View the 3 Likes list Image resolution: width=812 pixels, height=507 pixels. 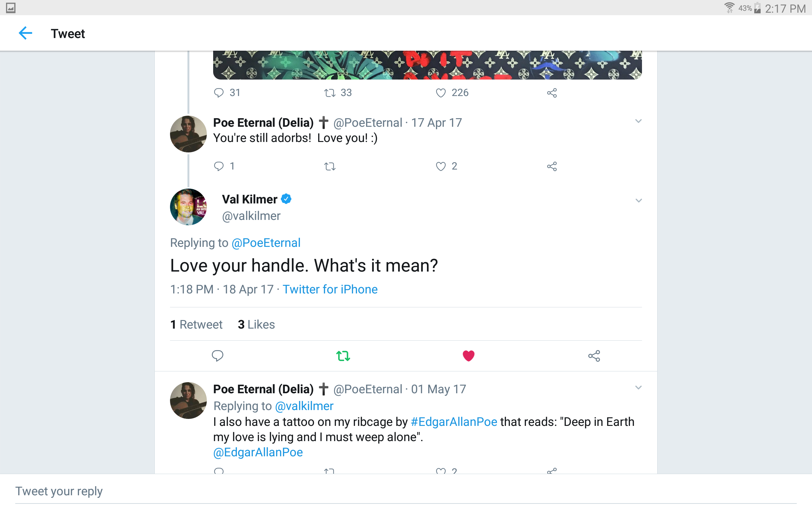(256, 324)
